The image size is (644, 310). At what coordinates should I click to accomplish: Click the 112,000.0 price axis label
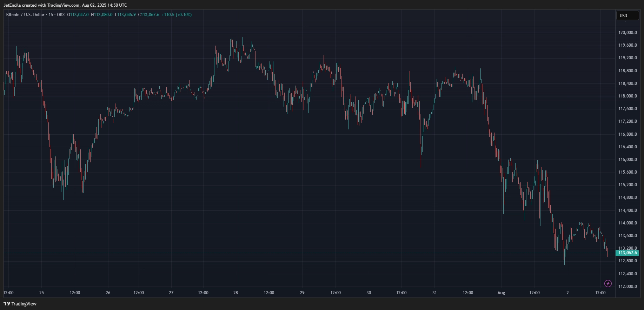pyautogui.click(x=628, y=287)
